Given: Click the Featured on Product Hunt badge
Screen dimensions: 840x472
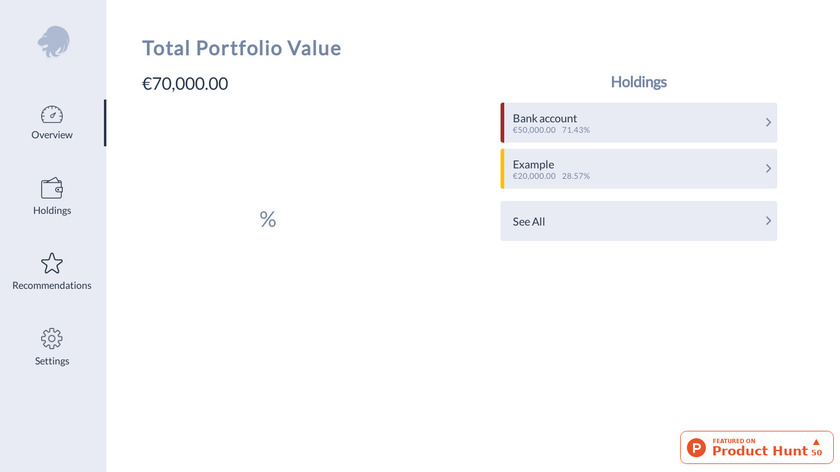Looking at the screenshot, I should [x=757, y=447].
